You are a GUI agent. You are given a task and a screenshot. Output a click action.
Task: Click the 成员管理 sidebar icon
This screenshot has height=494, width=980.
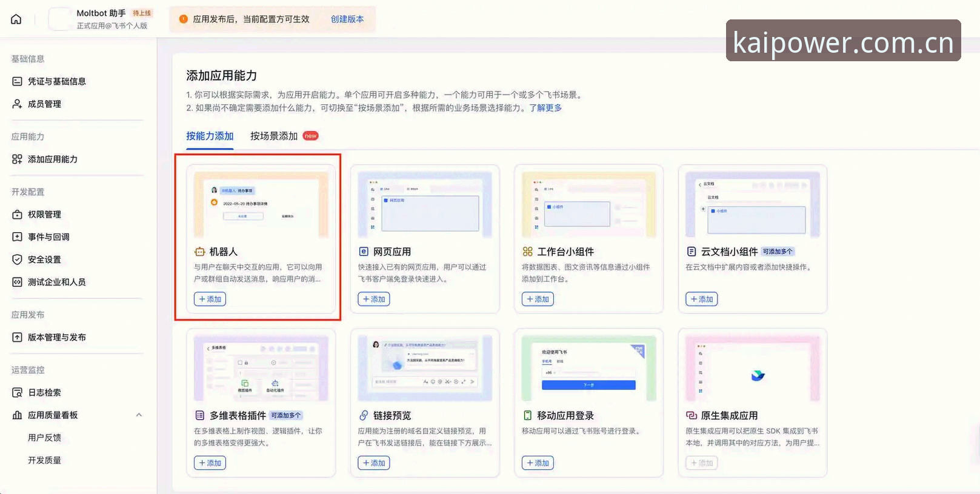click(x=17, y=104)
